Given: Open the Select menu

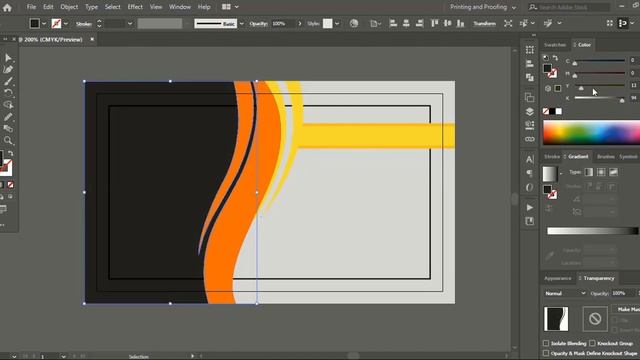Looking at the screenshot, I should (x=112, y=7).
